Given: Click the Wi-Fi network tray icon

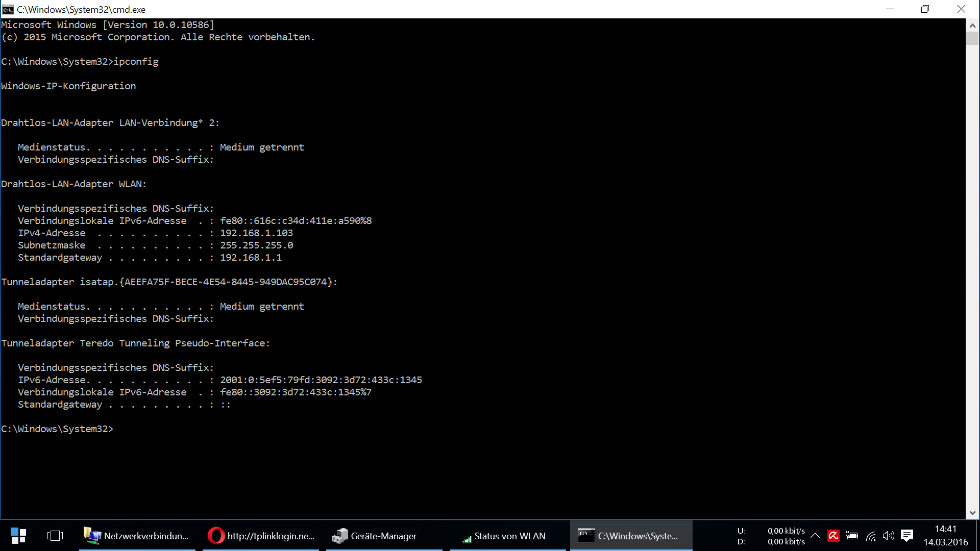Looking at the screenshot, I should [x=871, y=536].
